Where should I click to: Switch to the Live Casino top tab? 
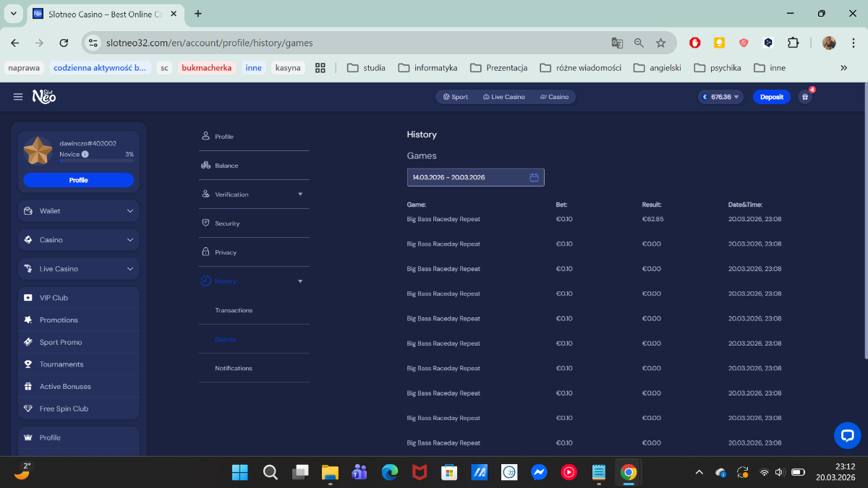coord(503,97)
